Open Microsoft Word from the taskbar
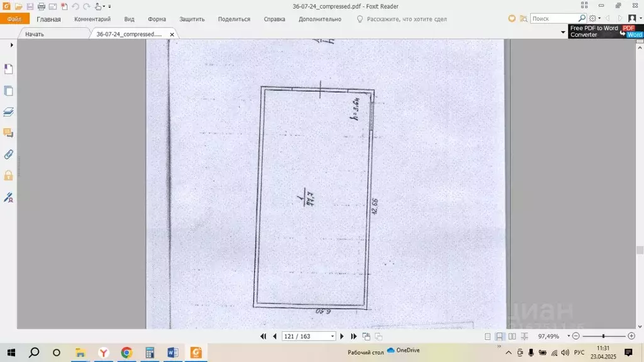 pos(173,353)
